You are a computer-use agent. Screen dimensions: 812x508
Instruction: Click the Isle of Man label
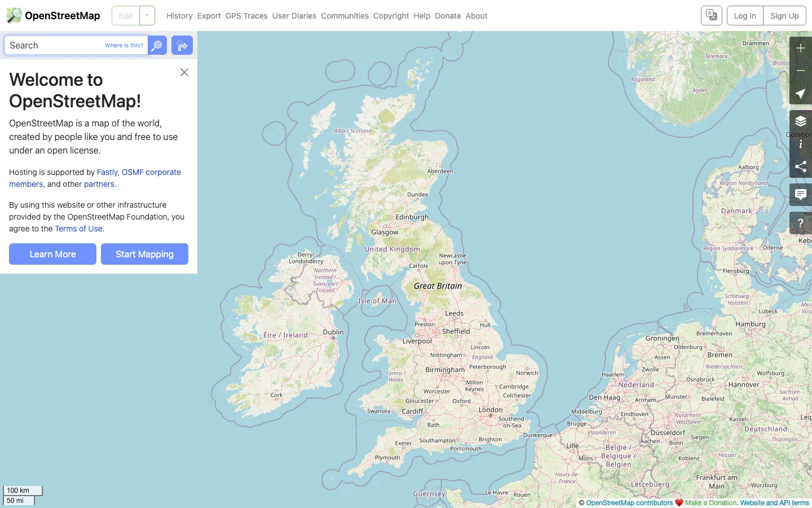pyautogui.click(x=377, y=301)
